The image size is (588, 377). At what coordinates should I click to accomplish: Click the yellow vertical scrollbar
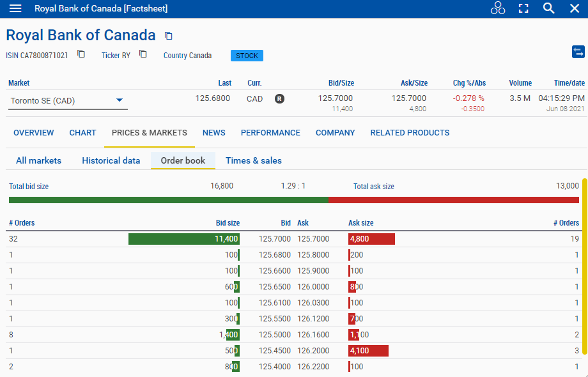585,266
